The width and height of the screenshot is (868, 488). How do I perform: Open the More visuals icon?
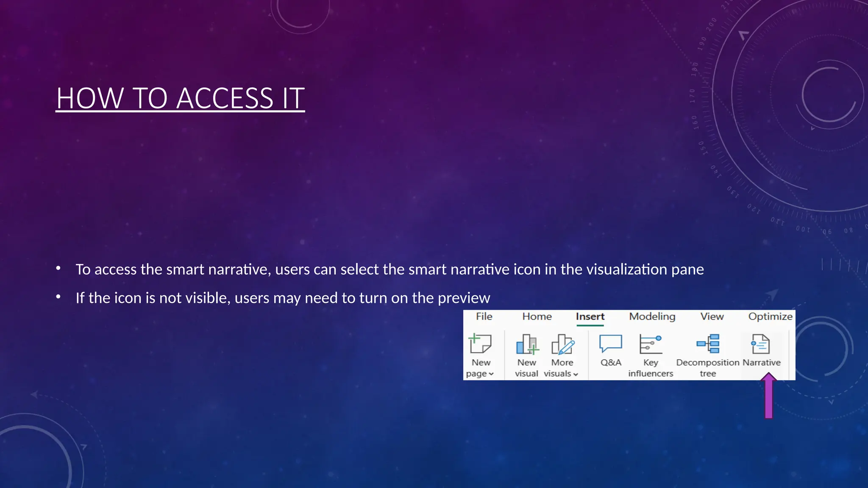click(x=562, y=344)
